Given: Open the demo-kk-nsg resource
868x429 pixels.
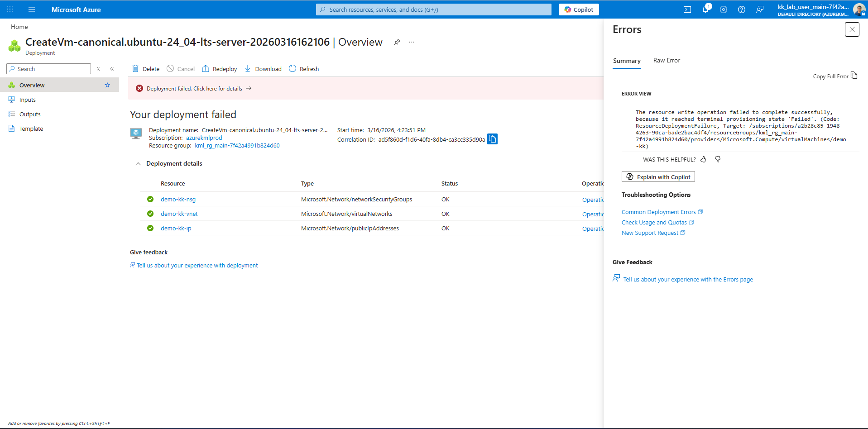Looking at the screenshot, I should 178,200.
